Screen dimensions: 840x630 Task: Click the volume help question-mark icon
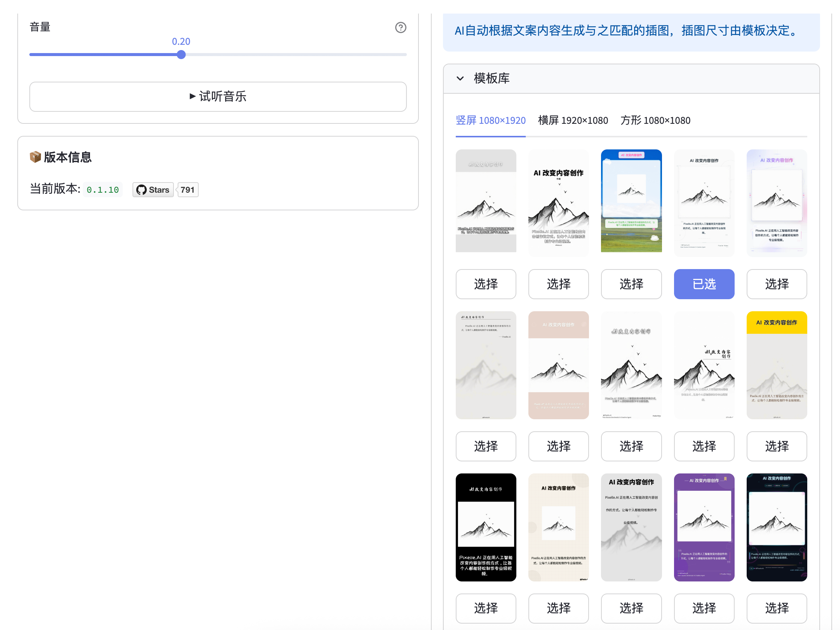400,27
